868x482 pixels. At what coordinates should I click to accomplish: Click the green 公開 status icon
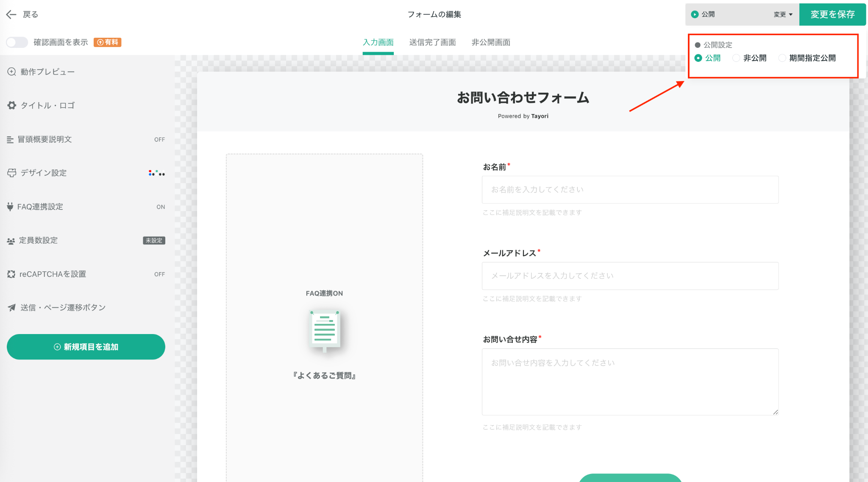[695, 14]
